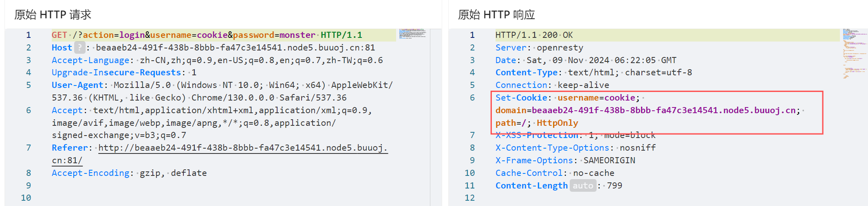
Task: Click the Set-Cookie header name in response
Action: (x=521, y=98)
